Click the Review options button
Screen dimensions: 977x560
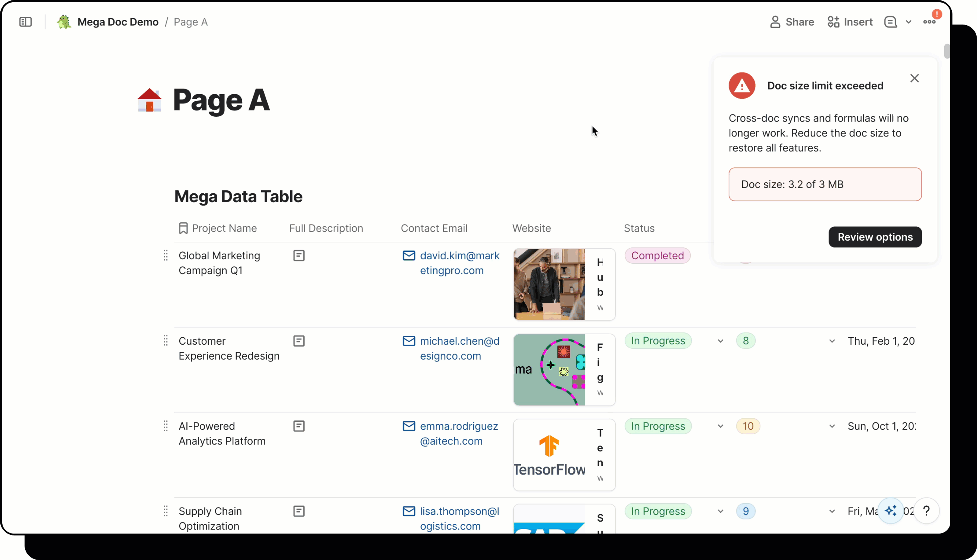875,237
